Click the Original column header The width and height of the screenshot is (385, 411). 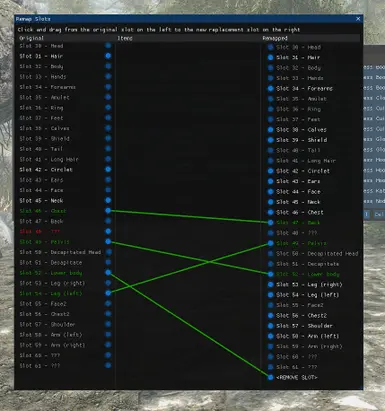click(31, 38)
